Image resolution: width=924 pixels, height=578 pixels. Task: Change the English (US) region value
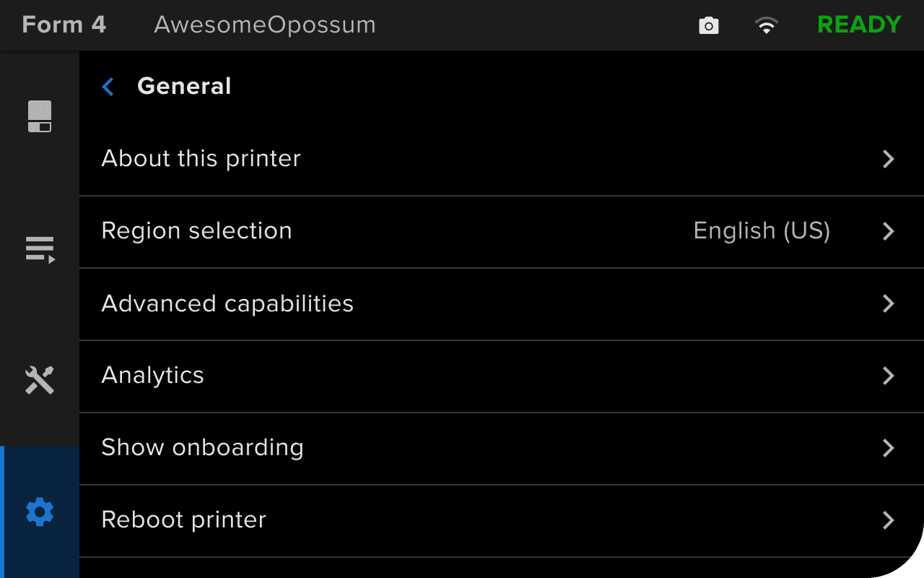pyautogui.click(x=762, y=231)
